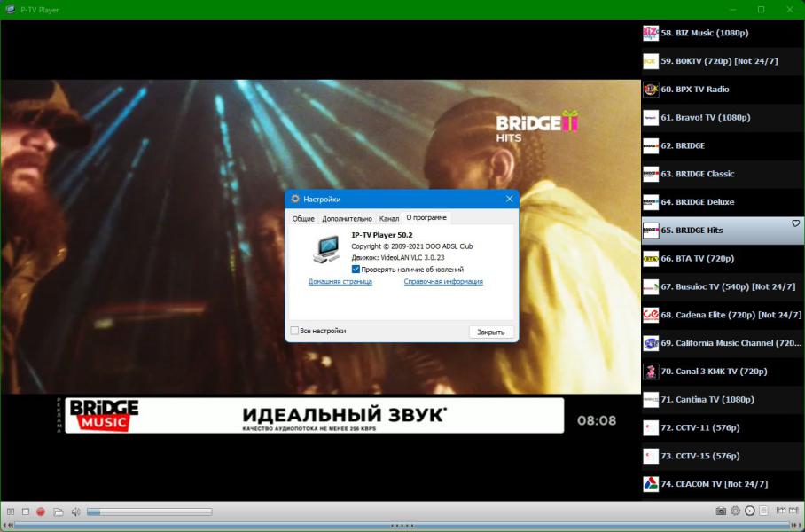805x532 pixels.
Task: Click the stop playback button
Action: pyautogui.click(x=26, y=512)
